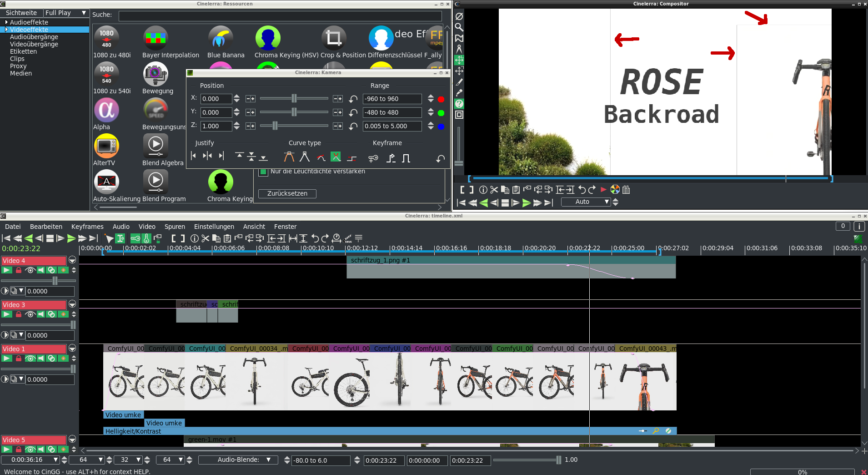
Task: Click the Suche search input field
Action: (x=280, y=16)
